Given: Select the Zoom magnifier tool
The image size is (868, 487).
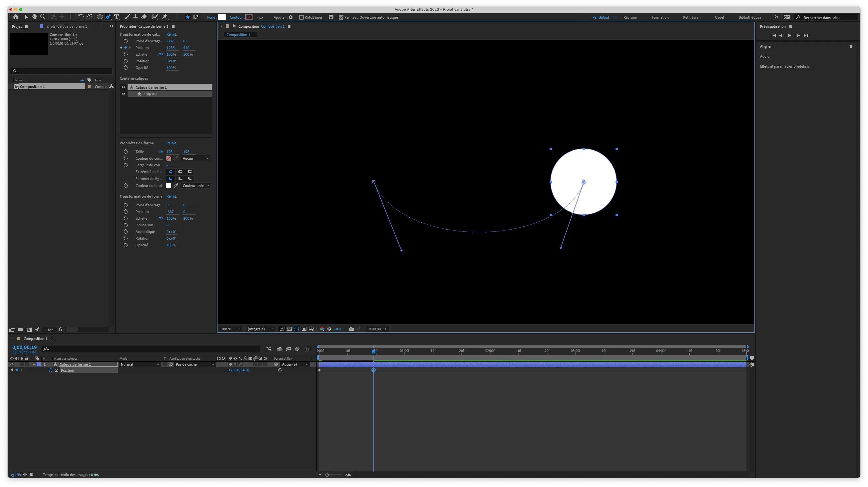Looking at the screenshot, I should [x=43, y=17].
